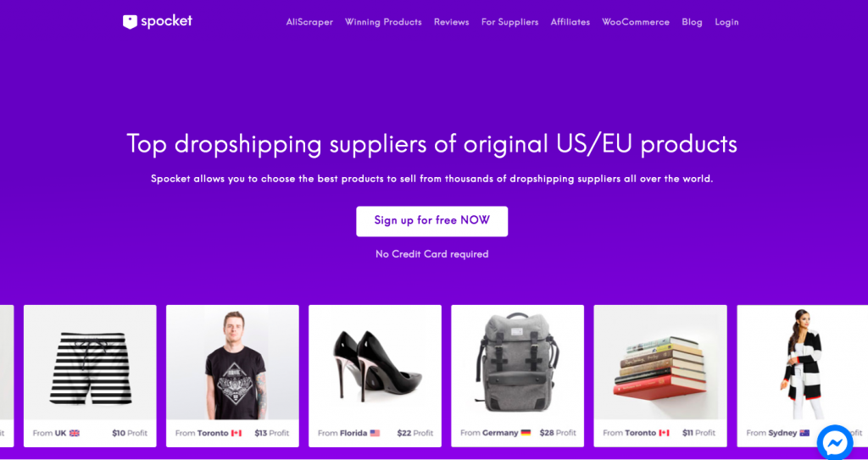
Task: Click Sign up for free NOW button
Action: (431, 221)
